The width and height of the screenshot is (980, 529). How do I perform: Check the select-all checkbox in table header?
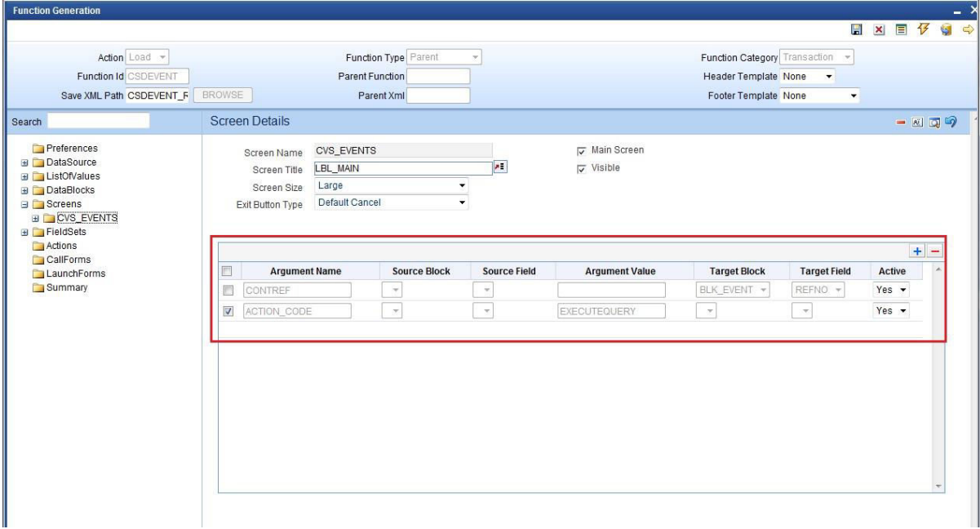click(x=228, y=270)
